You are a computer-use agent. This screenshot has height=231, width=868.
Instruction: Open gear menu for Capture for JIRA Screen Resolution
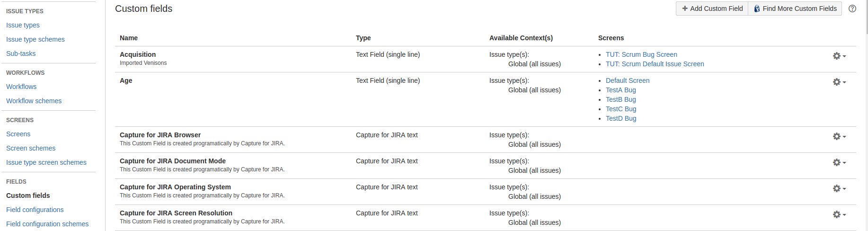[839, 214]
